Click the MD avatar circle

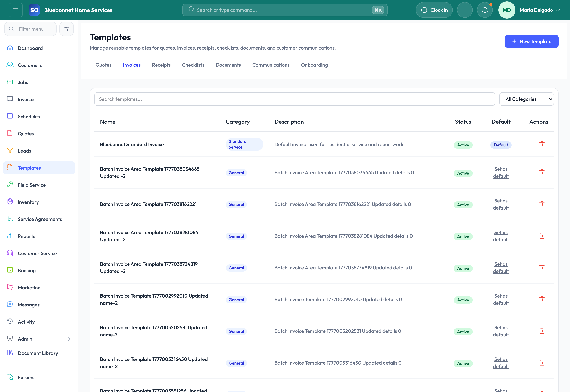tap(507, 10)
